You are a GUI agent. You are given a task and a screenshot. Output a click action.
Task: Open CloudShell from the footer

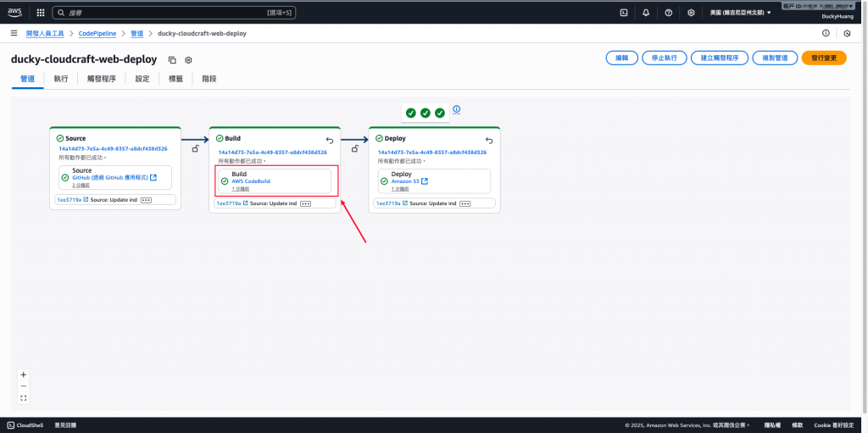coord(25,425)
